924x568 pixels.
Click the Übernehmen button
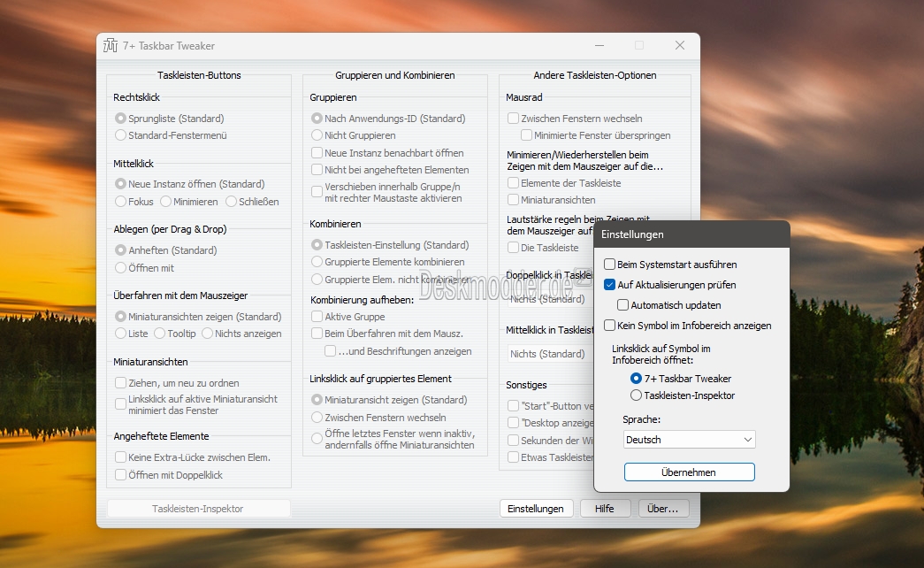click(689, 472)
